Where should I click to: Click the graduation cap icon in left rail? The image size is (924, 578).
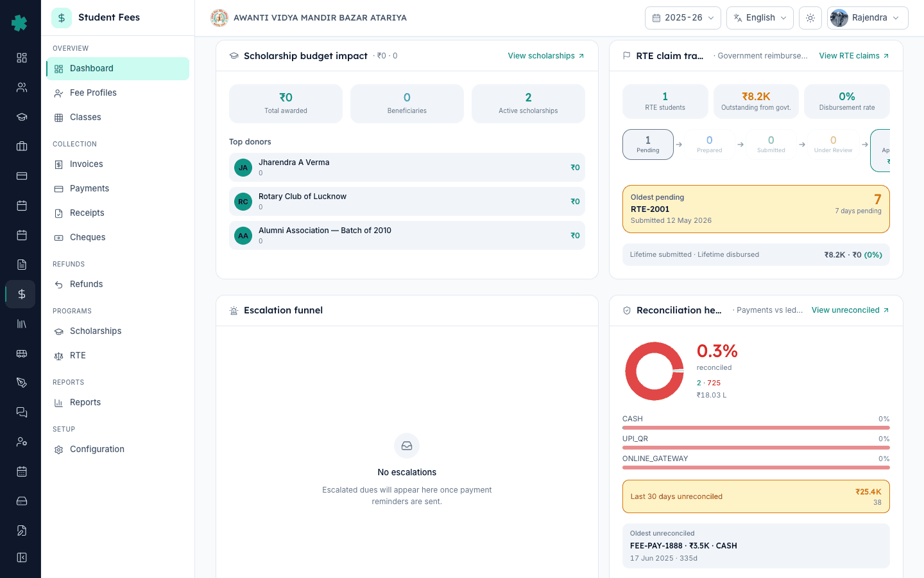click(x=21, y=117)
